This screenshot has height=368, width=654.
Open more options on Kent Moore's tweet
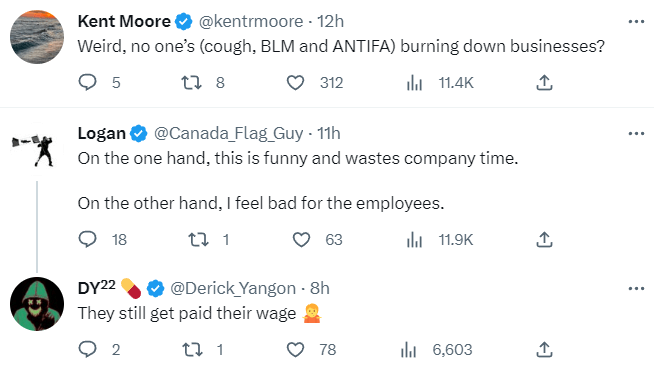[x=636, y=22]
